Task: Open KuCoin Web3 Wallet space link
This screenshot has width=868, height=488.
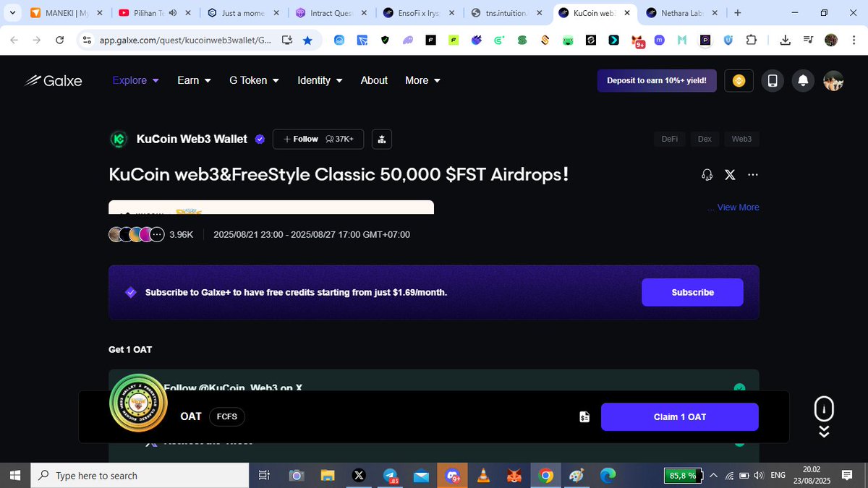Action: coord(192,139)
